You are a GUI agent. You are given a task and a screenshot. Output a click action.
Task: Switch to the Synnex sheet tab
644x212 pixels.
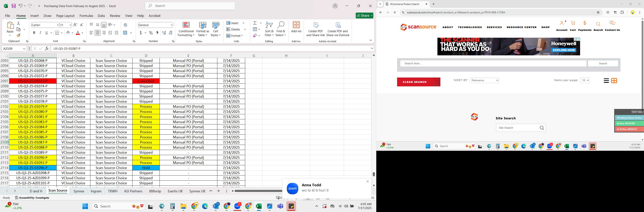coord(79,191)
